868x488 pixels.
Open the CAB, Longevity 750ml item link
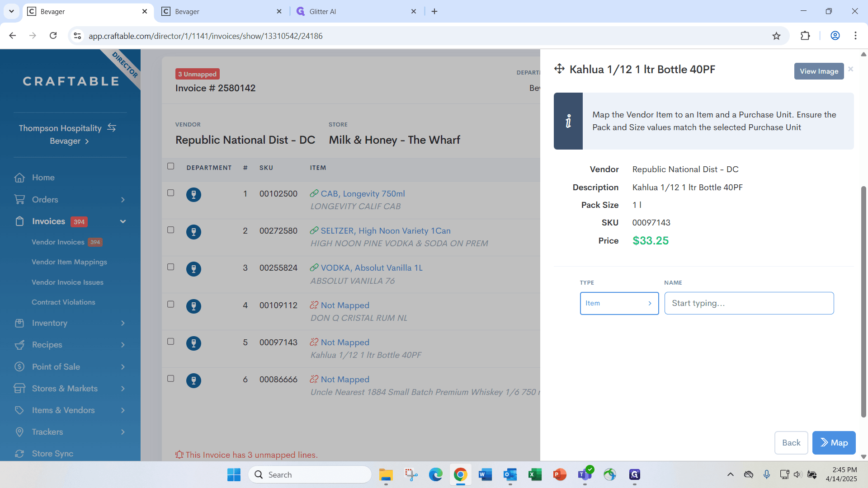[363, 193]
